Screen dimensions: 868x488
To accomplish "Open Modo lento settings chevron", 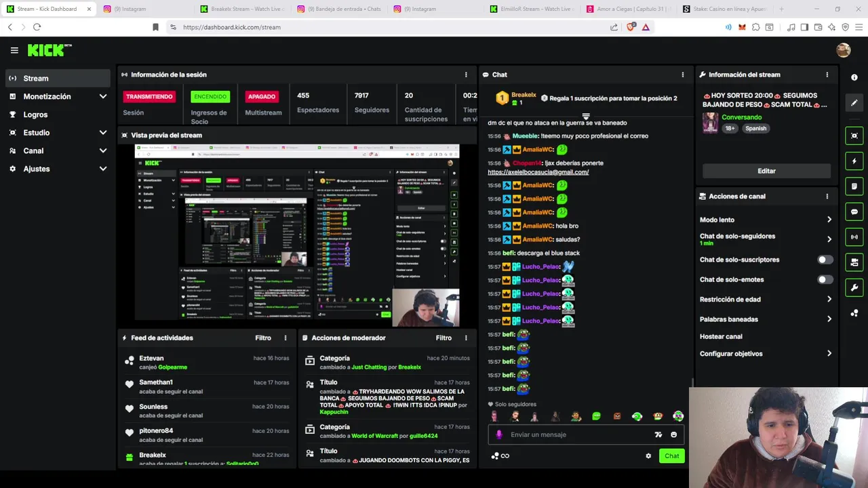I will [829, 220].
